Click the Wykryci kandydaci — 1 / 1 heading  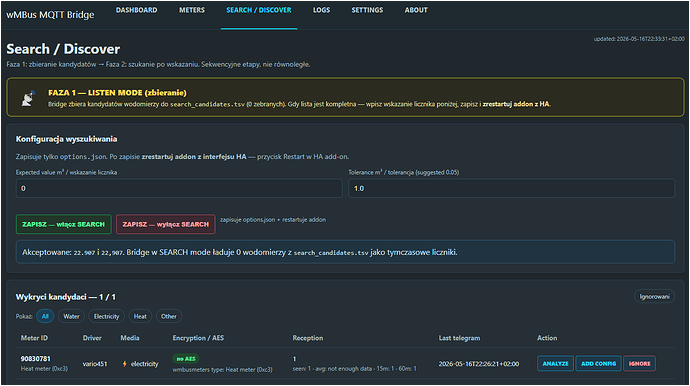coord(66,297)
